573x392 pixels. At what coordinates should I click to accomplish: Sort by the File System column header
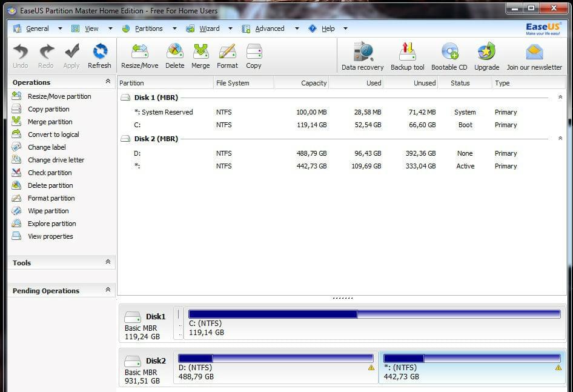point(243,83)
